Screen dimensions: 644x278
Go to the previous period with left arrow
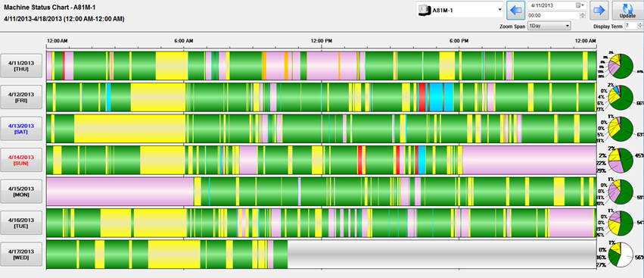pos(515,11)
